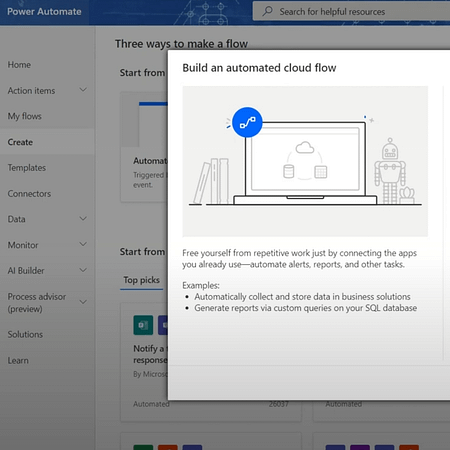Open the Home navigation item
The height and width of the screenshot is (450, 450).
click(x=19, y=65)
